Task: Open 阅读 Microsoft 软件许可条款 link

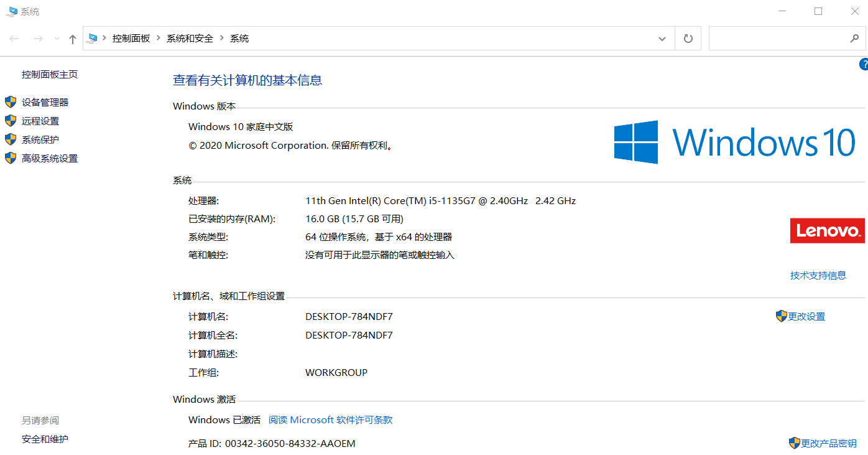Action: pos(330,420)
